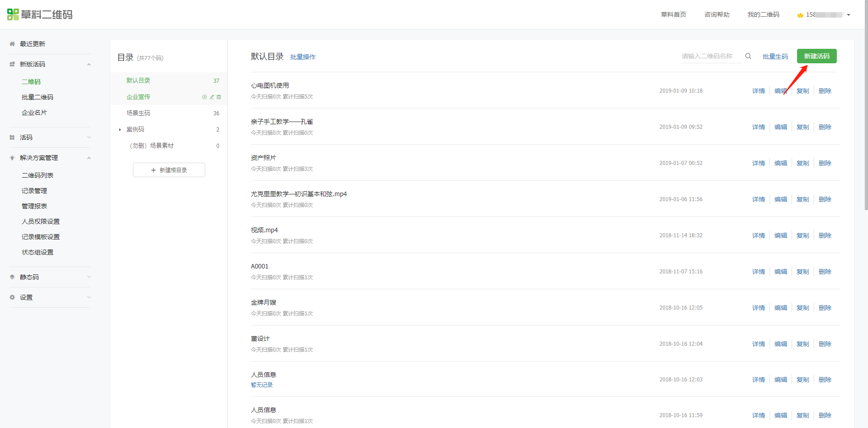Click the 批量生码 link
The width and height of the screenshot is (868, 428).
[775, 56]
